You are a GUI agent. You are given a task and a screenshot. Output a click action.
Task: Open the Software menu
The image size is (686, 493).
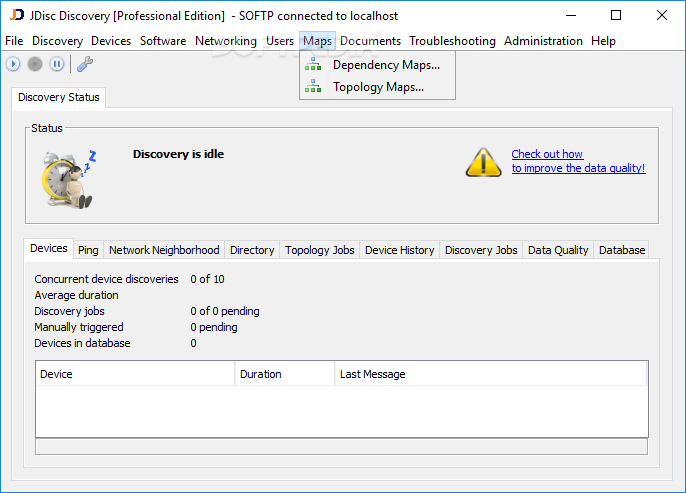(163, 41)
